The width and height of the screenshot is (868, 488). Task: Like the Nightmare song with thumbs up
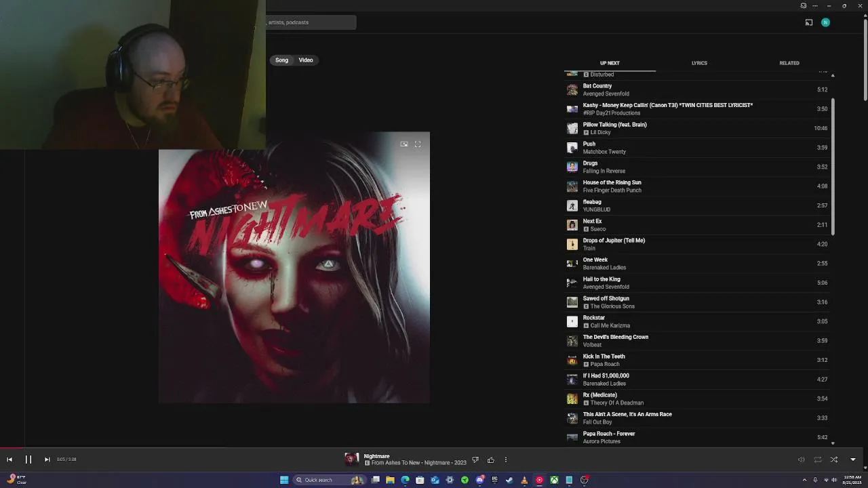491,460
